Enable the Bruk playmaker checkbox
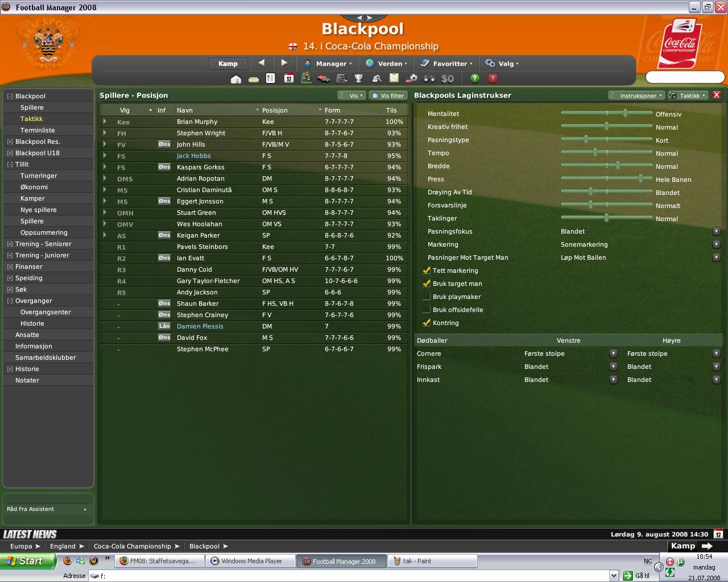Viewport: 728px width, 582px height. tap(427, 297)
